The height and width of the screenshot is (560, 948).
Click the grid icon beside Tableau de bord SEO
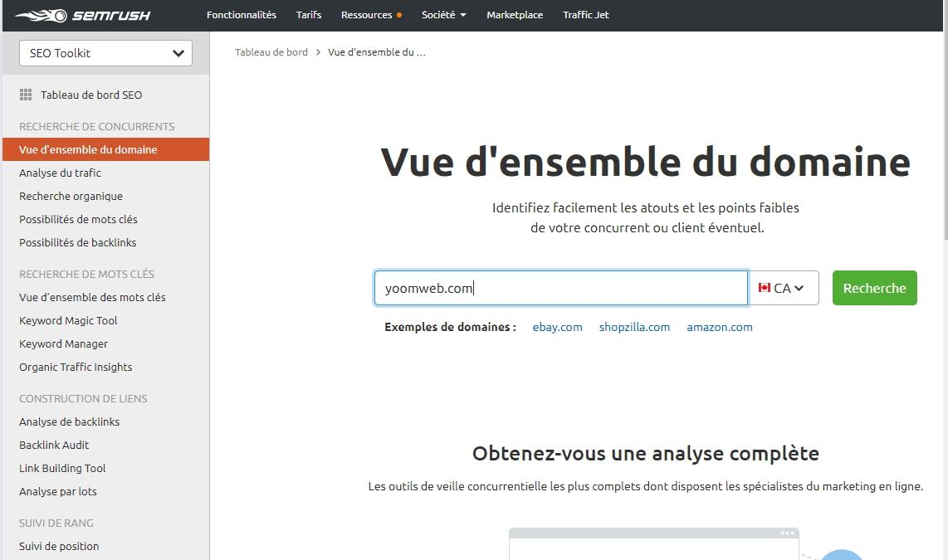[x=26, y=95]
